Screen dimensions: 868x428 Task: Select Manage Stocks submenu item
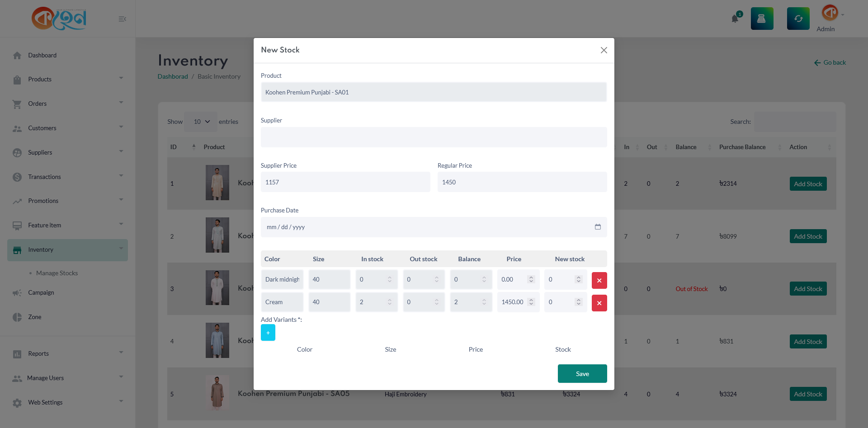point(57,273)
